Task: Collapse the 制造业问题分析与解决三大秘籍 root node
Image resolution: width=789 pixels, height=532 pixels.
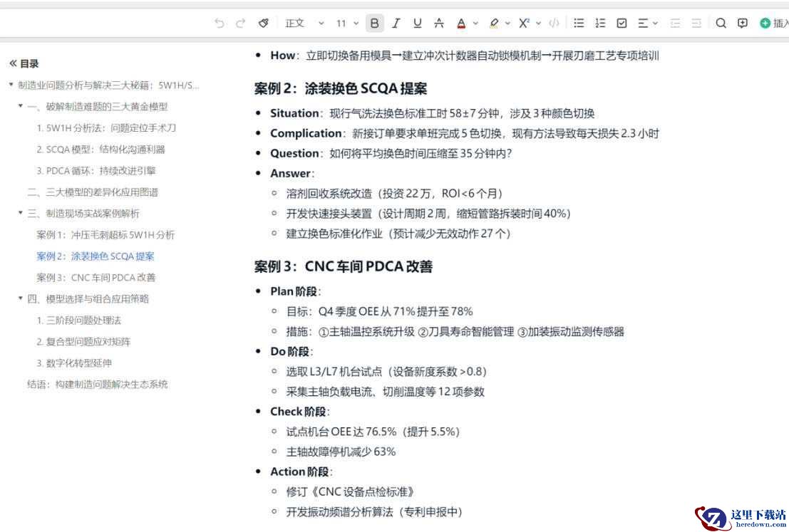Action: [11, 85]
